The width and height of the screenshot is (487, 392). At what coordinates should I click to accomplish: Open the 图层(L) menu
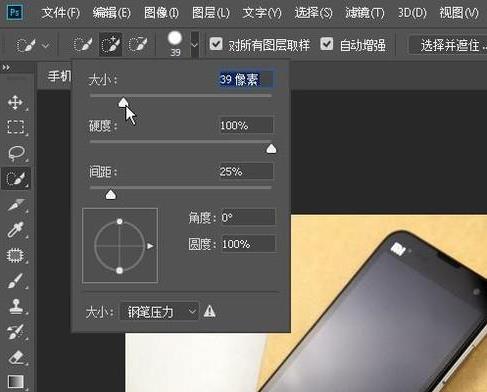pos(211,13)
